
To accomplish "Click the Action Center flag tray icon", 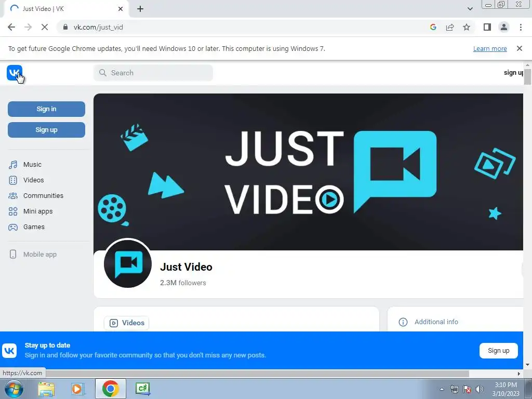I will [x=467, y=389].
